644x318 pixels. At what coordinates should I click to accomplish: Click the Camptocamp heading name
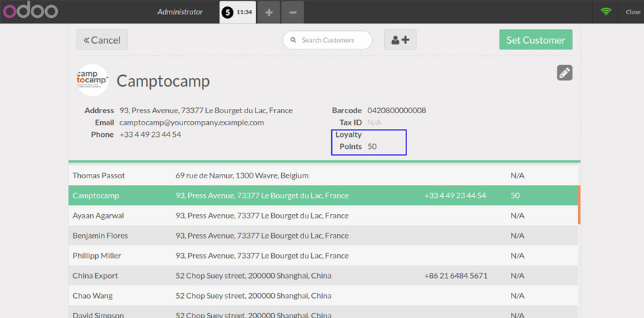pos(163,81)
